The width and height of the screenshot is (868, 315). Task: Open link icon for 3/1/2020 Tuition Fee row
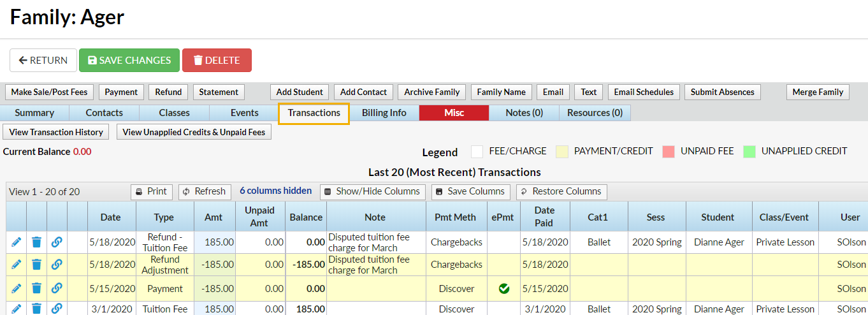click(x=57, y=309)
